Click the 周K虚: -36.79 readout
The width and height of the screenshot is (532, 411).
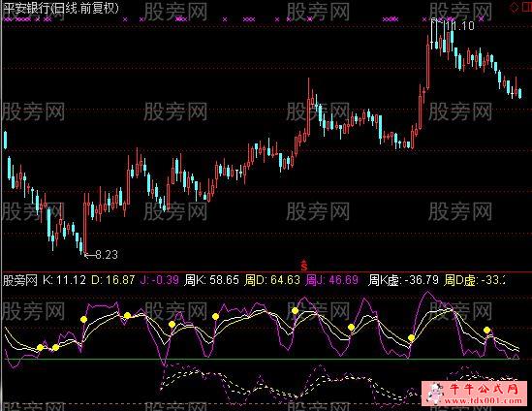click(403, 281)
